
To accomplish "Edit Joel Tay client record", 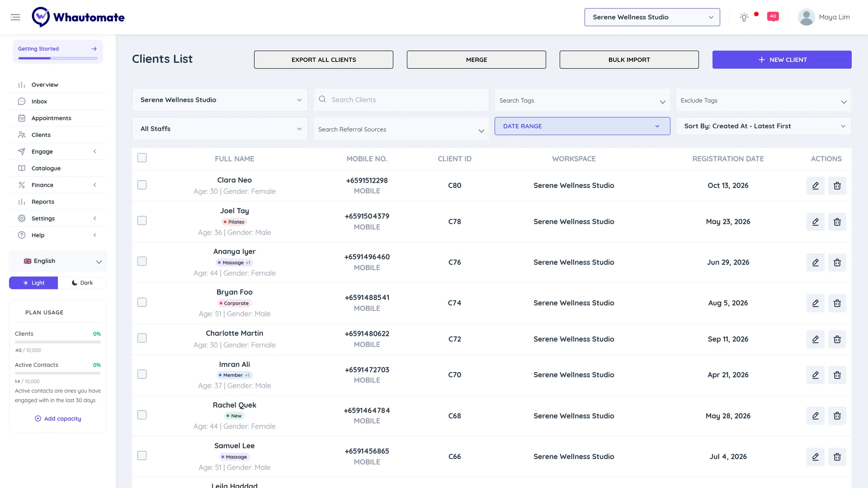I will point(815,222).
